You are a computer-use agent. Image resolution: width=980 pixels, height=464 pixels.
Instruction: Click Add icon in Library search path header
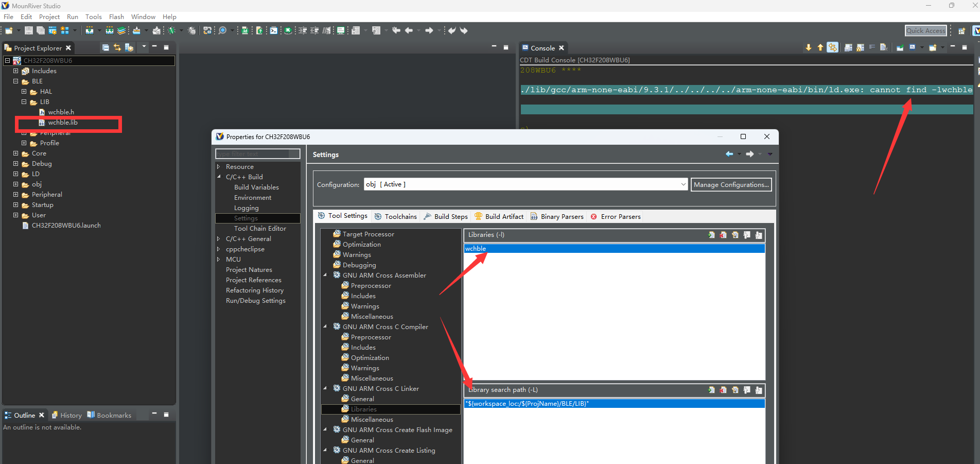[711, 390]
